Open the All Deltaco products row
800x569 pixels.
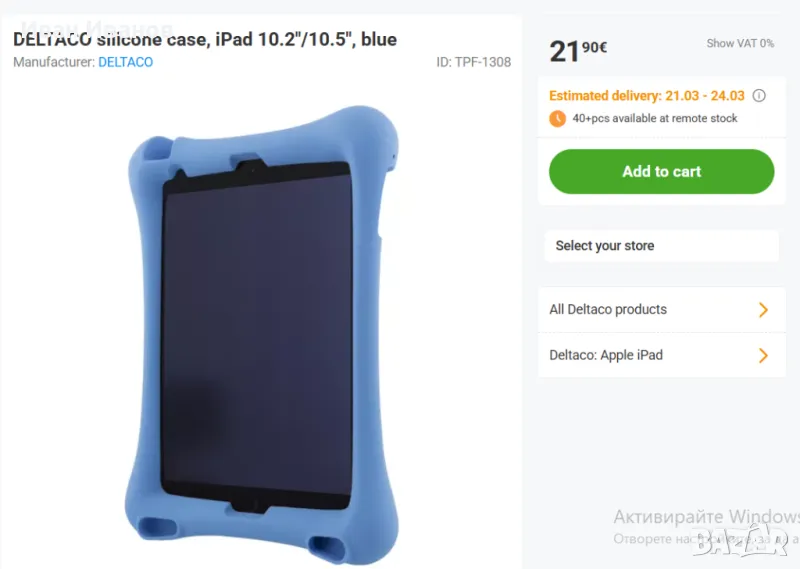tap(662, 310)
